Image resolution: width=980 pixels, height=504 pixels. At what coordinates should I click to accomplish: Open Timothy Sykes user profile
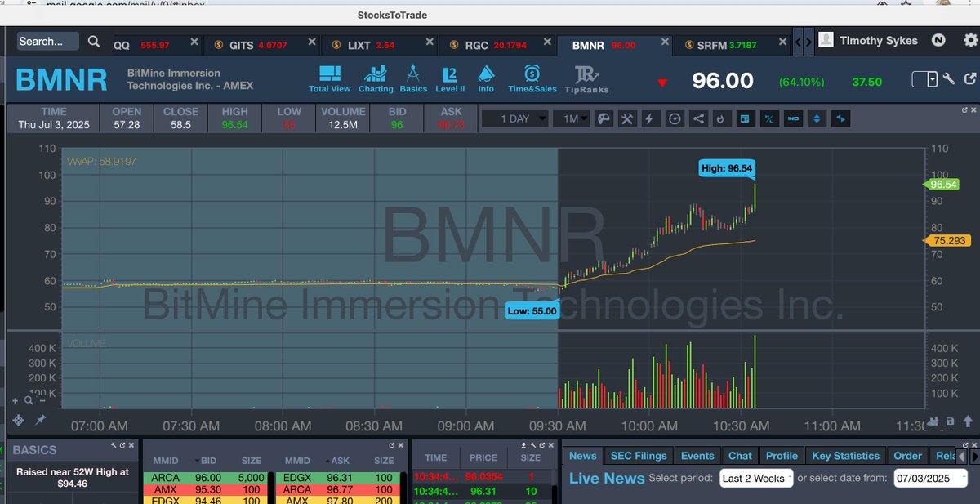pos(869,40)
